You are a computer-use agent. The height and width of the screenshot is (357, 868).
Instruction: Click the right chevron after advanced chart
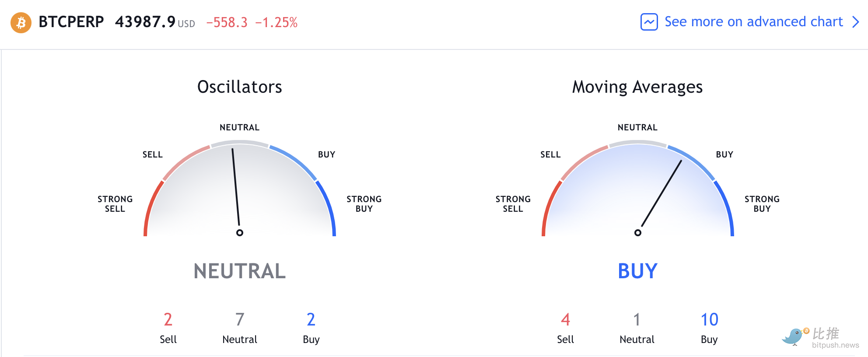point(856,22)
